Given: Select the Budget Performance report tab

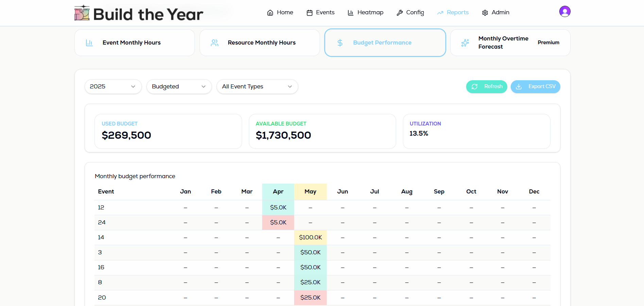Looking at the screenshot, I should tap(385, 43).
